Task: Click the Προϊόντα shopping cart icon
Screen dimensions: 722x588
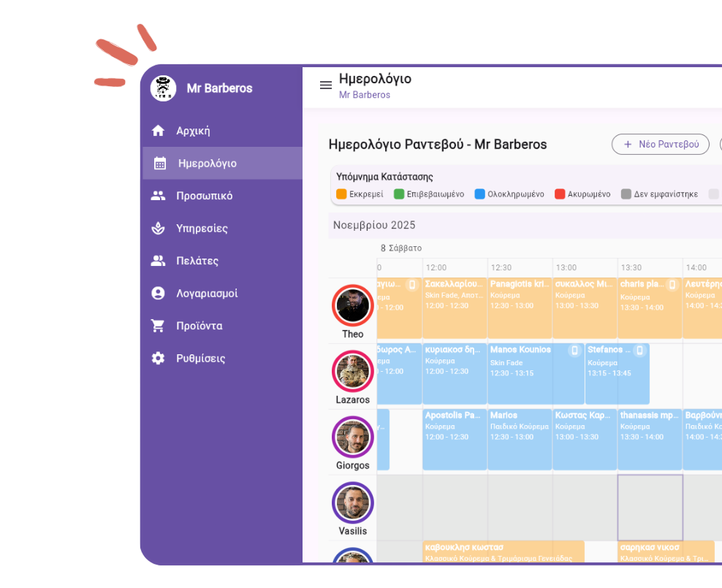Action: coord(157,326)
